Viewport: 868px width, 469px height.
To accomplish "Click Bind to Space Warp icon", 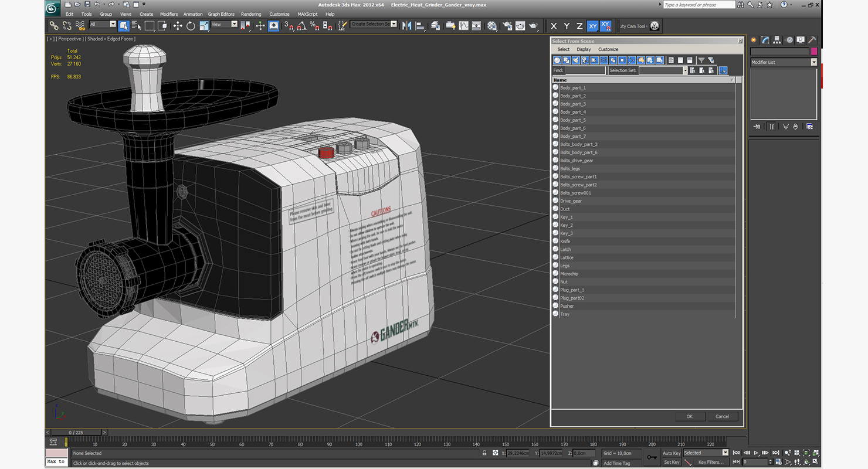I will [80, 26].
